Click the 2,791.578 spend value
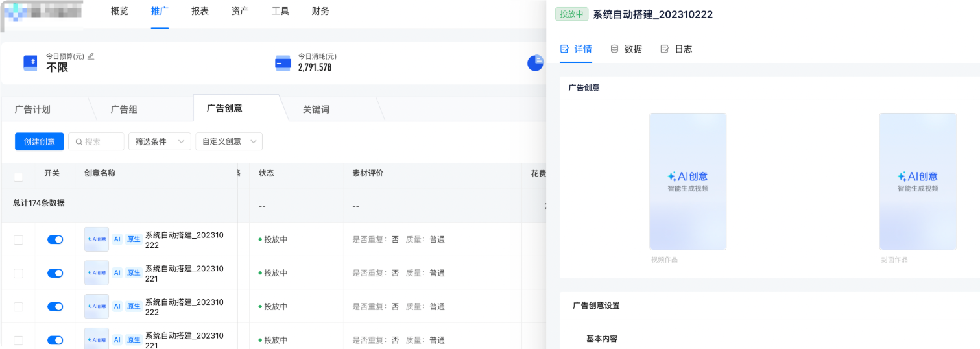Viewport: 980px width, 349px height. [315, 67]
